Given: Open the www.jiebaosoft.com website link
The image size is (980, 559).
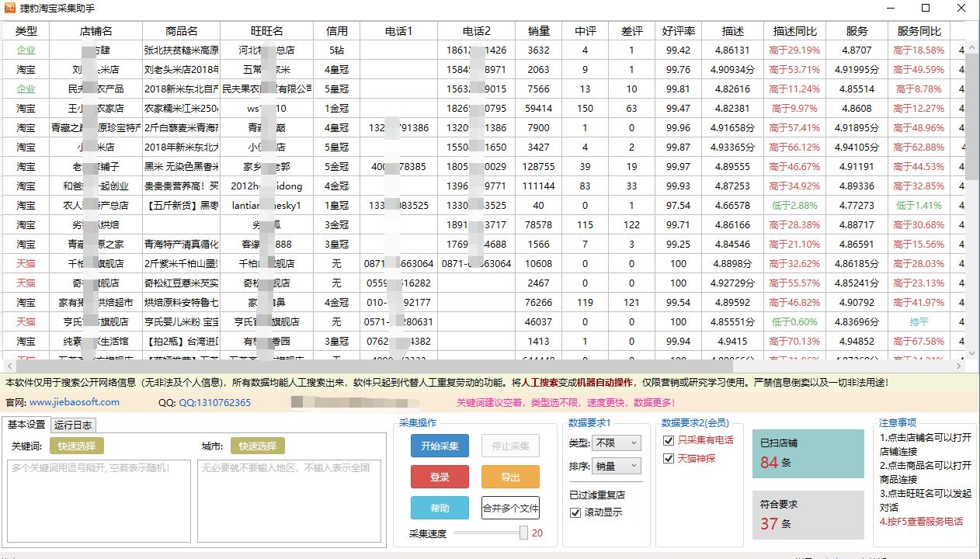Looking at the screenshot, I should point(75,402).
